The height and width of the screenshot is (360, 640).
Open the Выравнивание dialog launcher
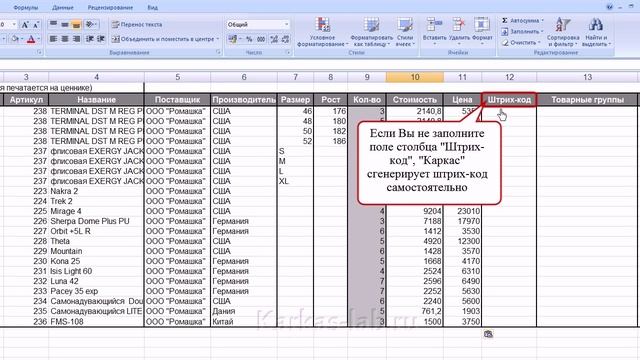[x=218, y=52]
